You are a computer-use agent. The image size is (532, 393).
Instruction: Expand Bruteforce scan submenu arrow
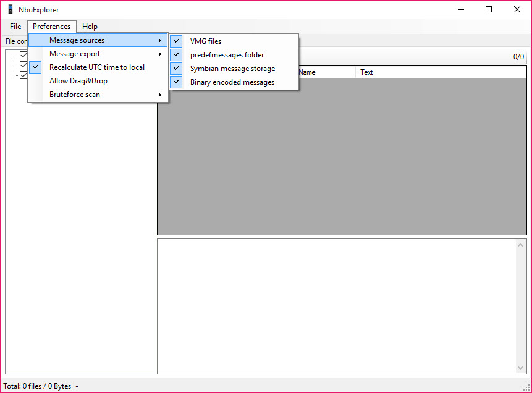(160, 95)
